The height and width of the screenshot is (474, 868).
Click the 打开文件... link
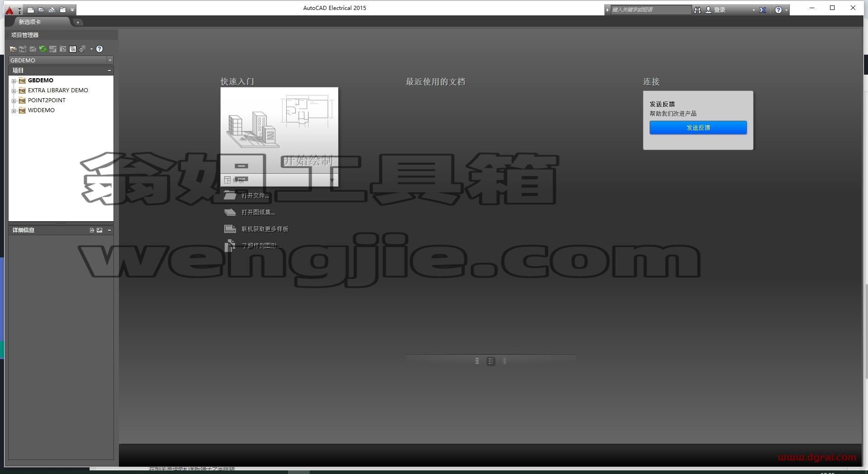[x=255, y=196]
